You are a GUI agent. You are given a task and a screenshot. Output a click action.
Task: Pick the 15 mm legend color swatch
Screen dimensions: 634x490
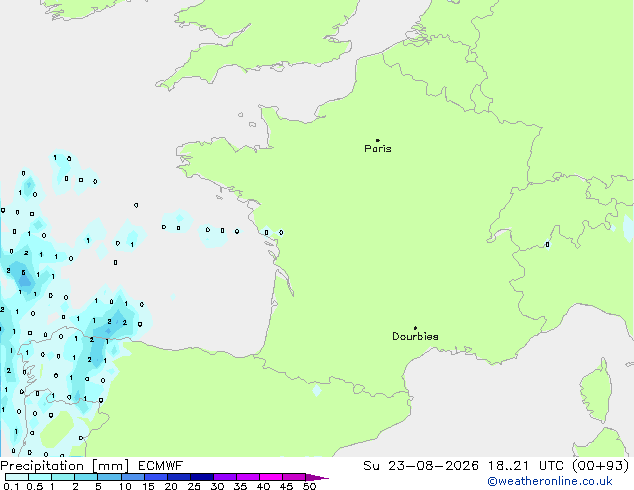pos(155,477)
